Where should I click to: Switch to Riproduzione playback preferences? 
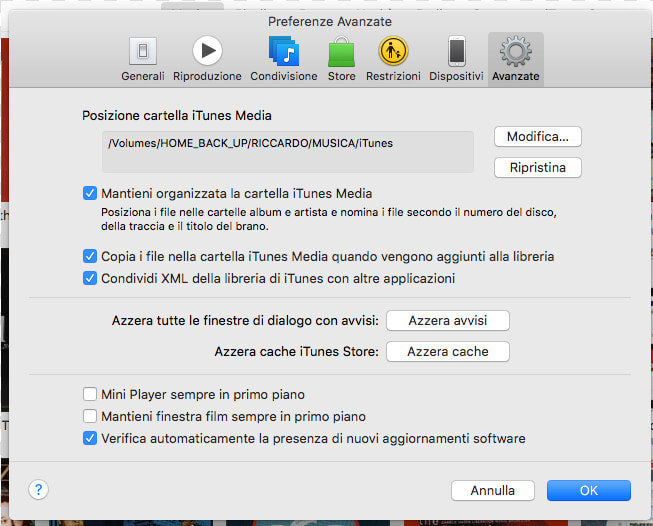click(x=207, y=58)
